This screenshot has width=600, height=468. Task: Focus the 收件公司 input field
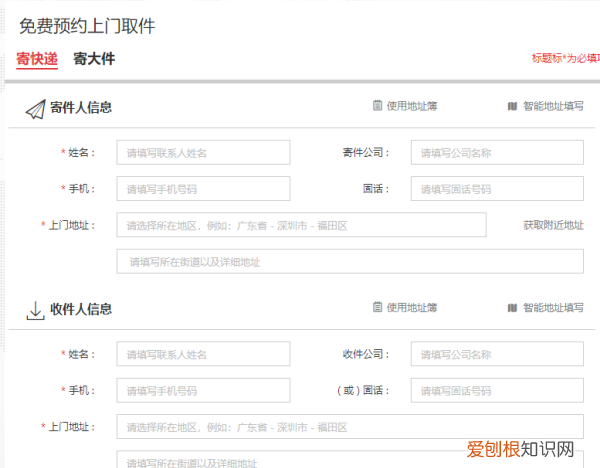coord(497,354)
